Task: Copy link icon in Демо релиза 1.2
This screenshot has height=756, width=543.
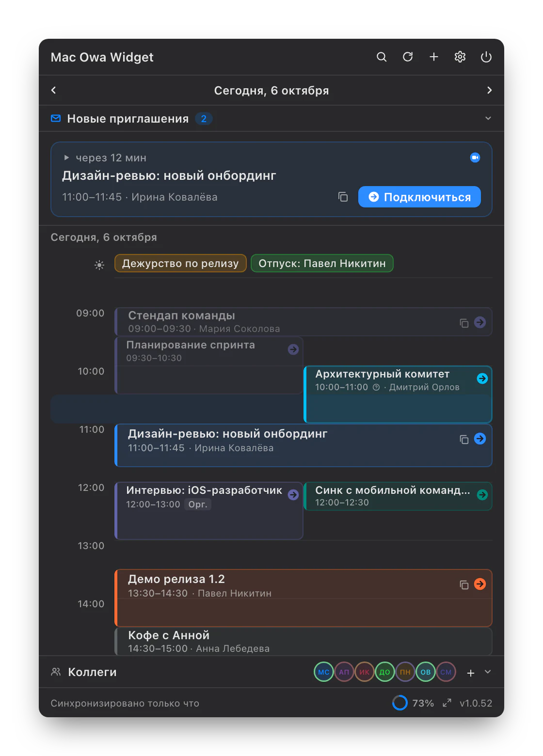Action: pos(464,584)
